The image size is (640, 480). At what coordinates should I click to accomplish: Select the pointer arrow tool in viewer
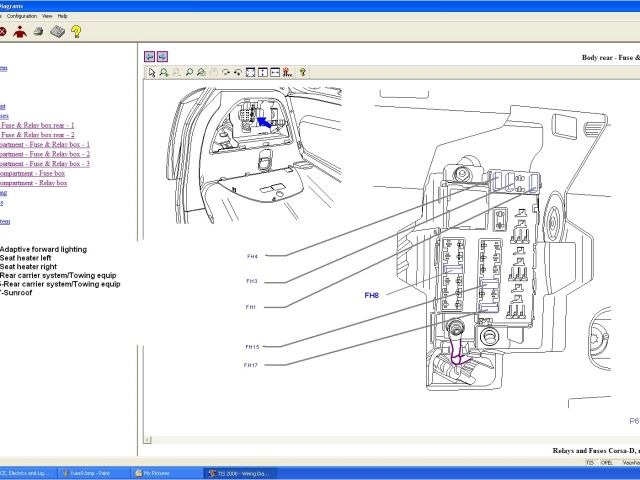click(x=152, y=72)
